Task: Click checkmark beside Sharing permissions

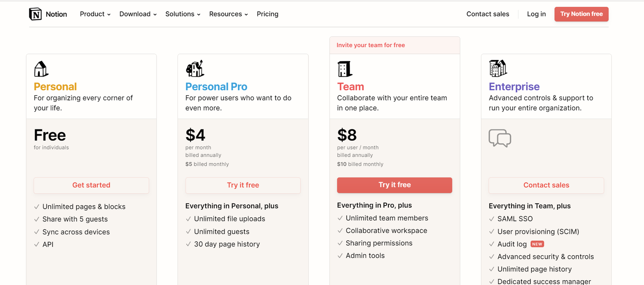Action: point(340,243)
